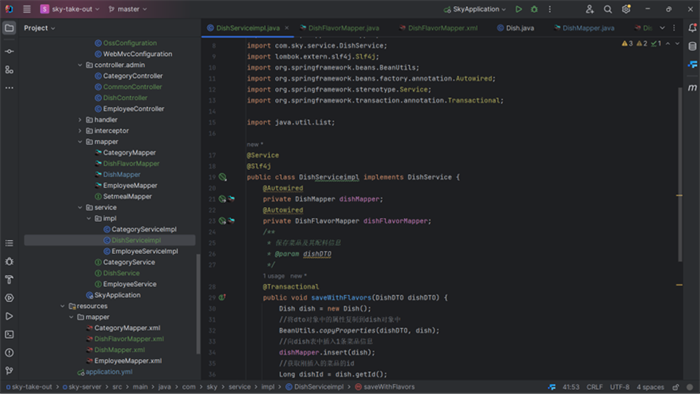Open Maven tool window
This screenshot has width=700, height=394.
point(692,88)
